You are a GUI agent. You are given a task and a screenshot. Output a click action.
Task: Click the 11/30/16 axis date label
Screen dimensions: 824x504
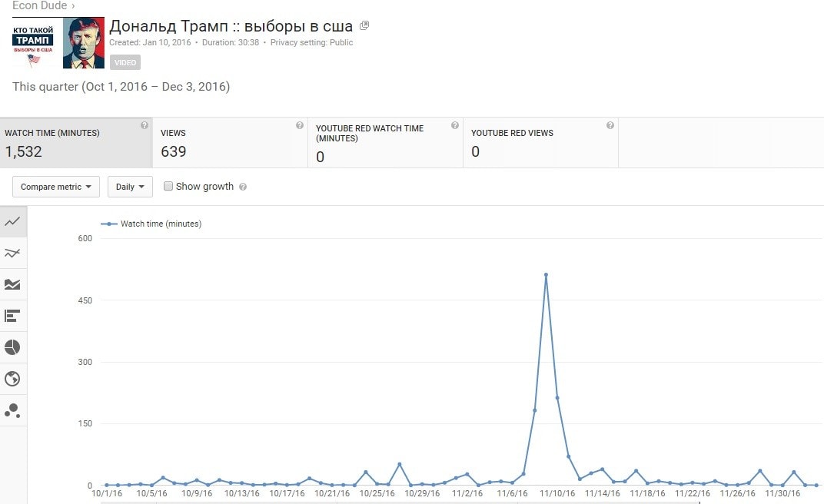click(782, 493)
